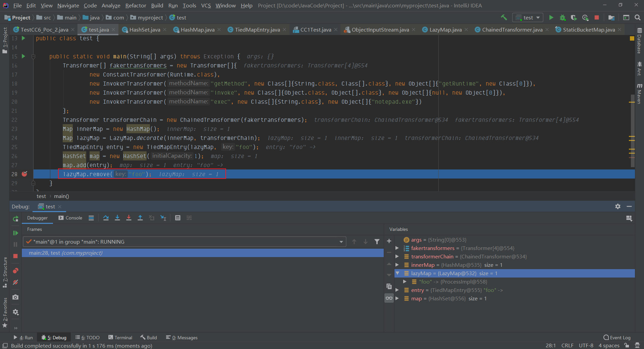Stop the debug session from the debug sidebar

[x=15, y=256]
